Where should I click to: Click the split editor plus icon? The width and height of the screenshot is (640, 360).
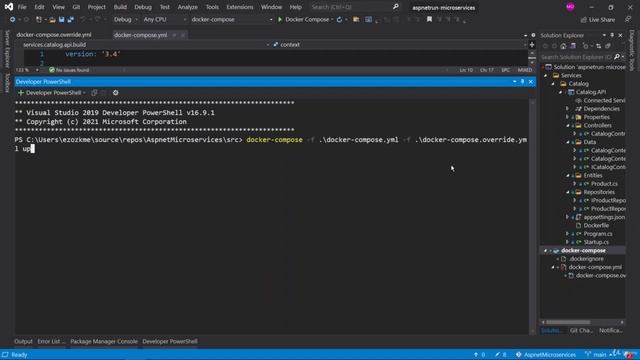coord(532,45)
